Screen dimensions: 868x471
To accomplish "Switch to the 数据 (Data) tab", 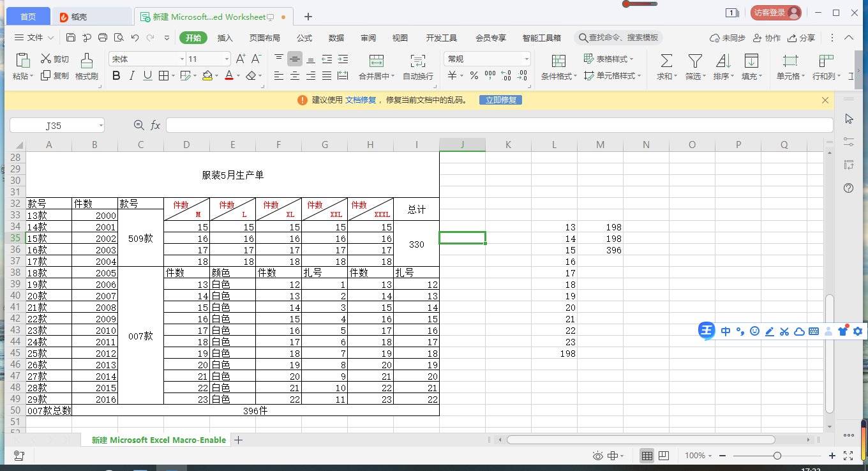I will point(336,38).
